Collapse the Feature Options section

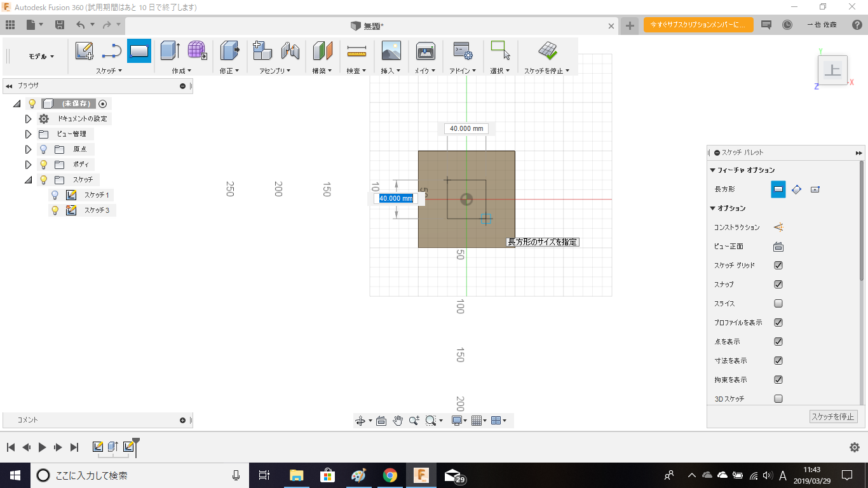click(x=713, y=170)
